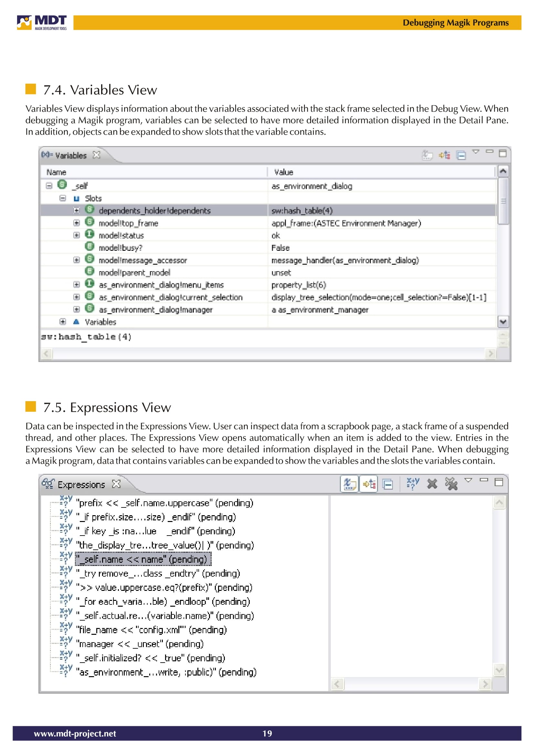Expand dependents_holder!dependents slot

pyautogui.click(x=77, y=210)
